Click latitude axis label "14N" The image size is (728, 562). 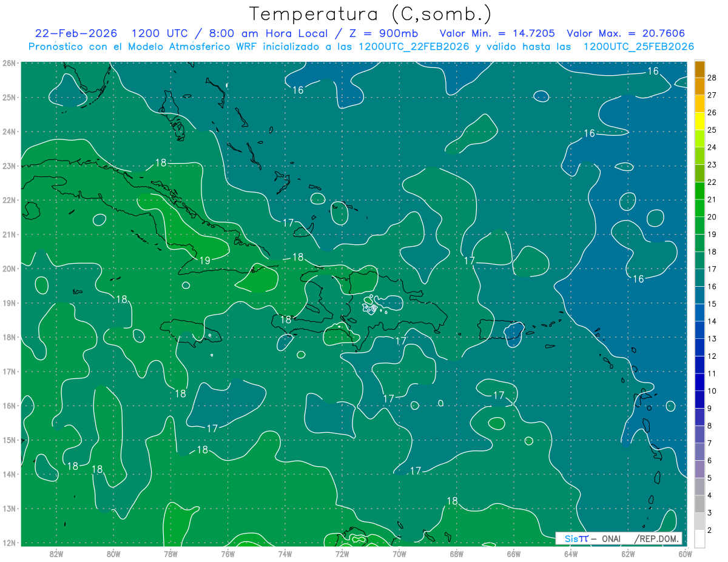point(8,474)
